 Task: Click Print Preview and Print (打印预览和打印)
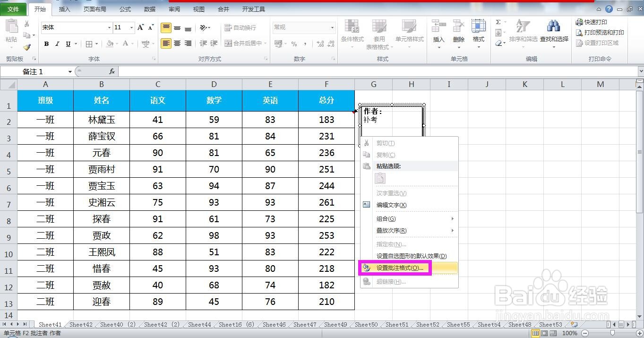click(x=600, y=33)
